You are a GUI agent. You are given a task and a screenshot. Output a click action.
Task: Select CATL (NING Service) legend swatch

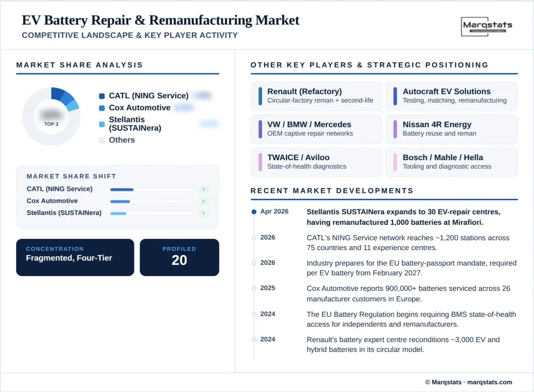pyautogui.click(x=102, y=96)
